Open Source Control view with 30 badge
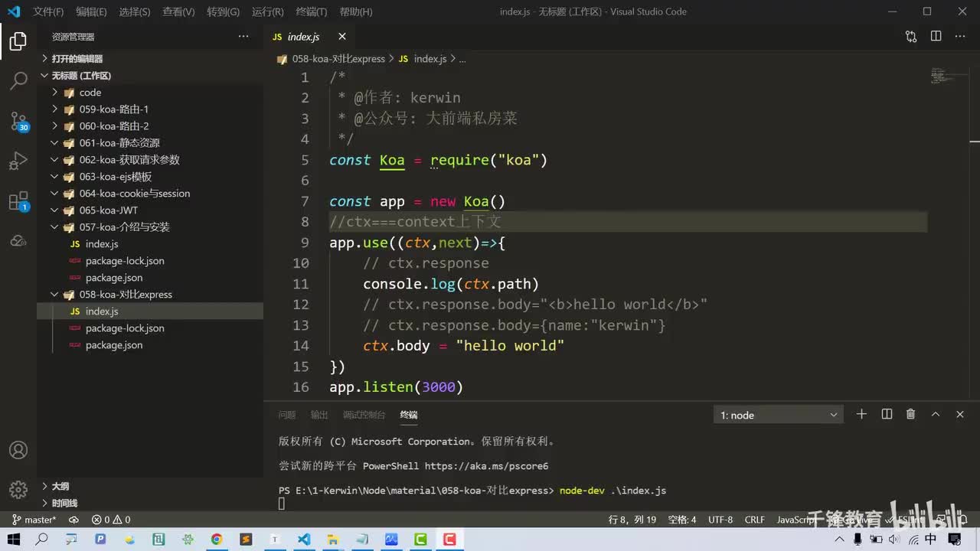 coord(18,121)
